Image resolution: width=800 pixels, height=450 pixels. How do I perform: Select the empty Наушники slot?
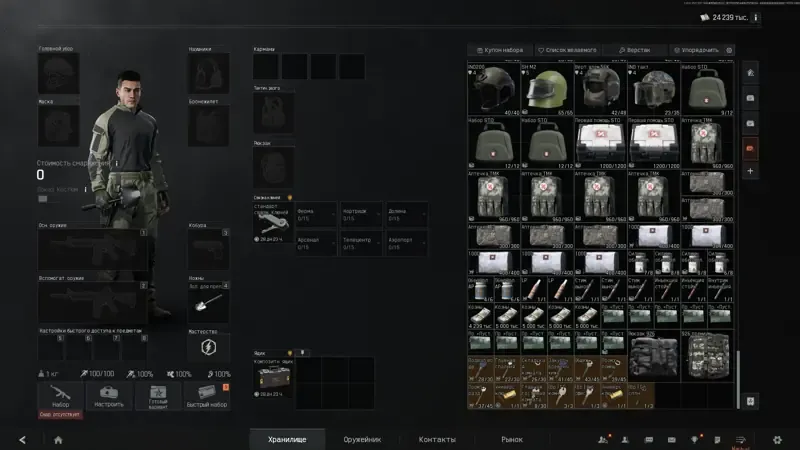point(208,73)
